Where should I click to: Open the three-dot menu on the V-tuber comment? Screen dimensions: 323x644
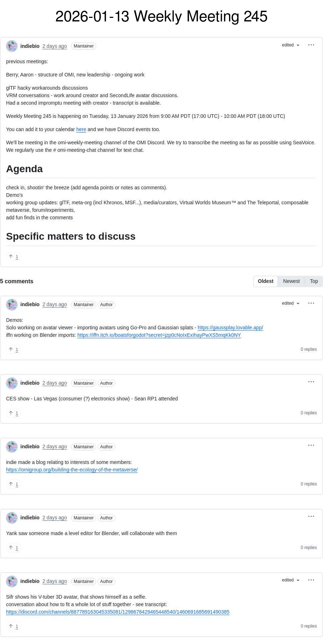coord(311,580)
